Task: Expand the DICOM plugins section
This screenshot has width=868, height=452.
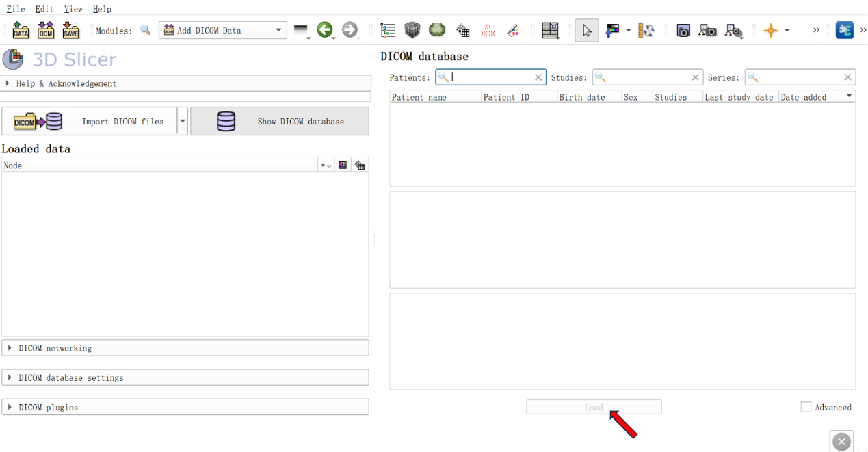Action: click(x=185, y=407)
